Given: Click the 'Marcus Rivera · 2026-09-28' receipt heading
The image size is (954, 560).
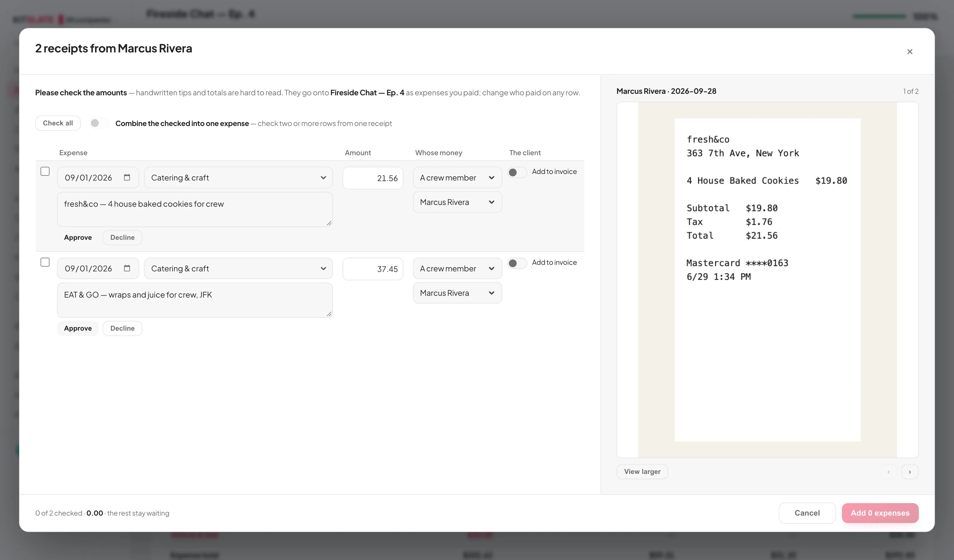Looking at the screenshot, I should coord(666,91).
